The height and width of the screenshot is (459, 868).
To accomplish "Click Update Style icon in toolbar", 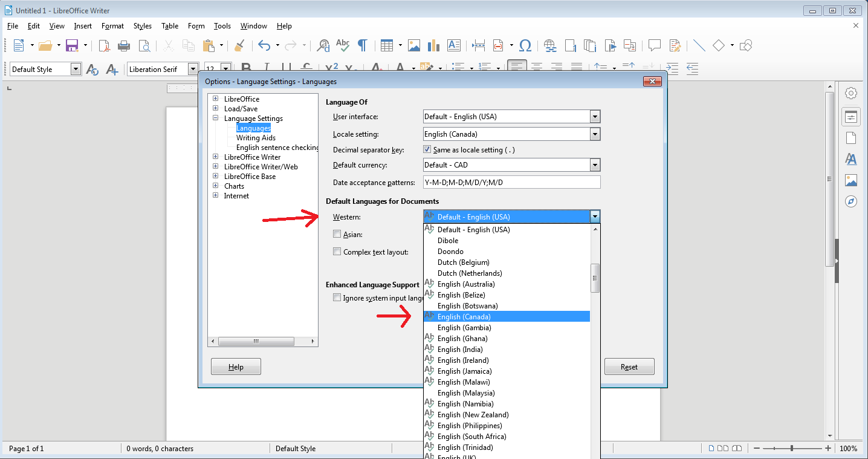I will pos(92,70).
